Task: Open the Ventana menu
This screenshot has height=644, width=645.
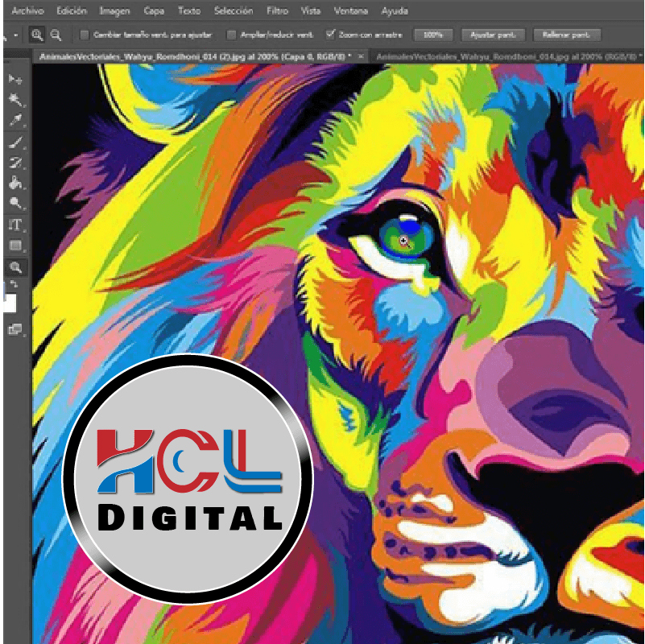Action: 351,11
